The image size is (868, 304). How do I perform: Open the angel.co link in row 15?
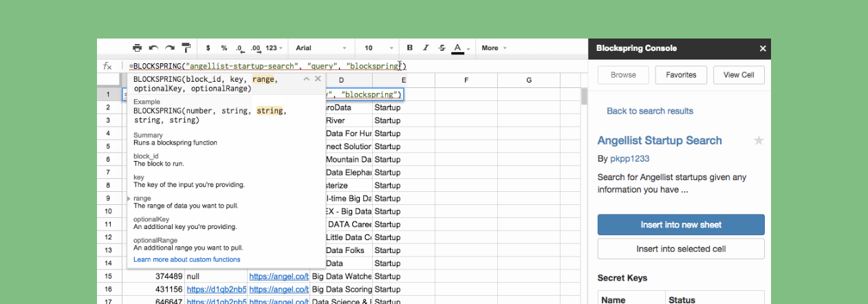tap(279, 276)
